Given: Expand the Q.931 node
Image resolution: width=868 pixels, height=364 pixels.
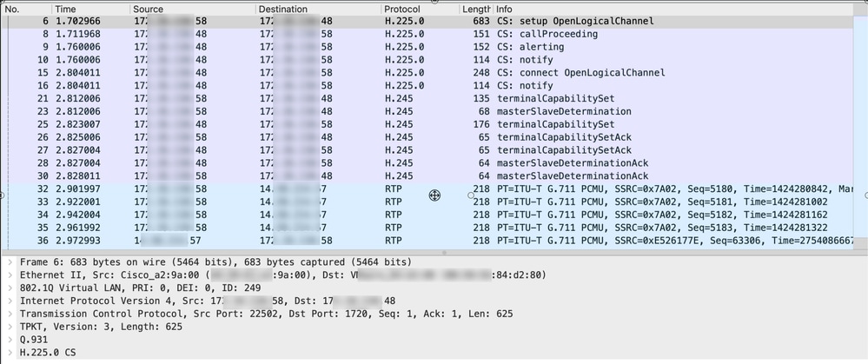Looking at the screenshot, I should pos(10,340).
